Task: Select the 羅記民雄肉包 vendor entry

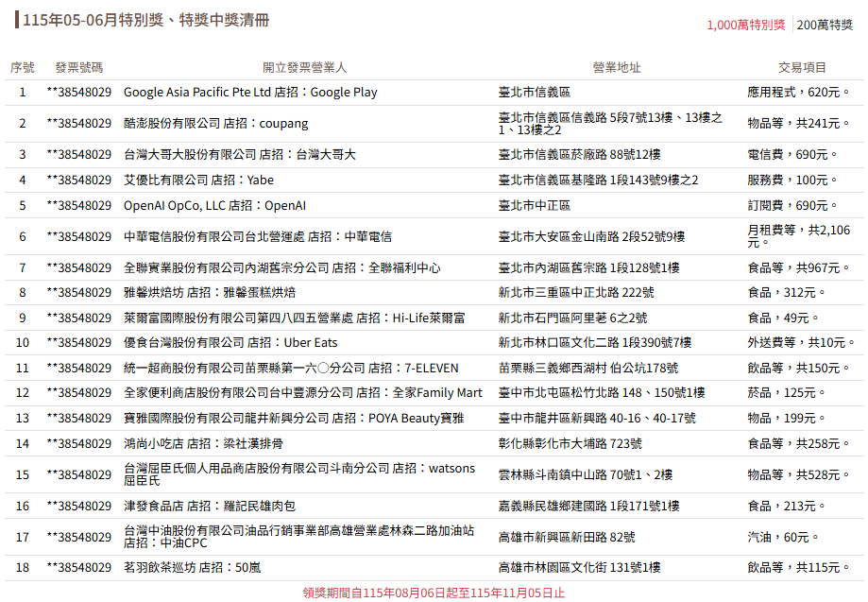Action: 210,506
